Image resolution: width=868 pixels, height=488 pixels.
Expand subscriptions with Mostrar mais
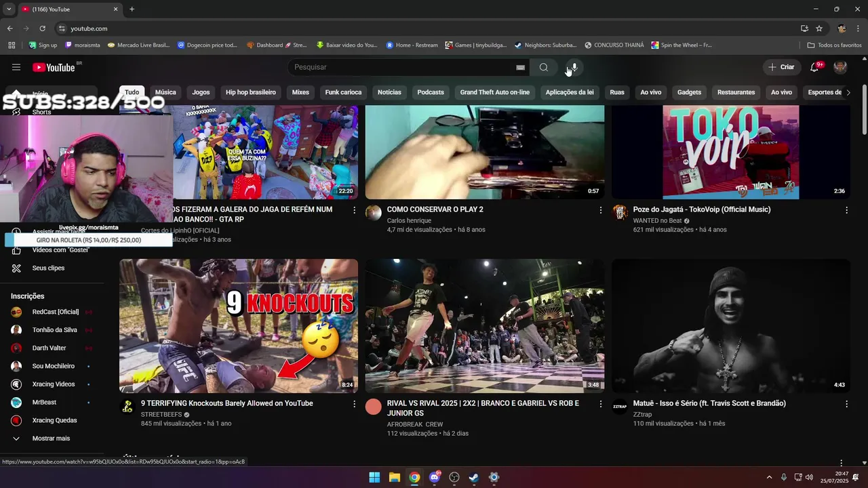pyautogui.click(x=52, y=439)
